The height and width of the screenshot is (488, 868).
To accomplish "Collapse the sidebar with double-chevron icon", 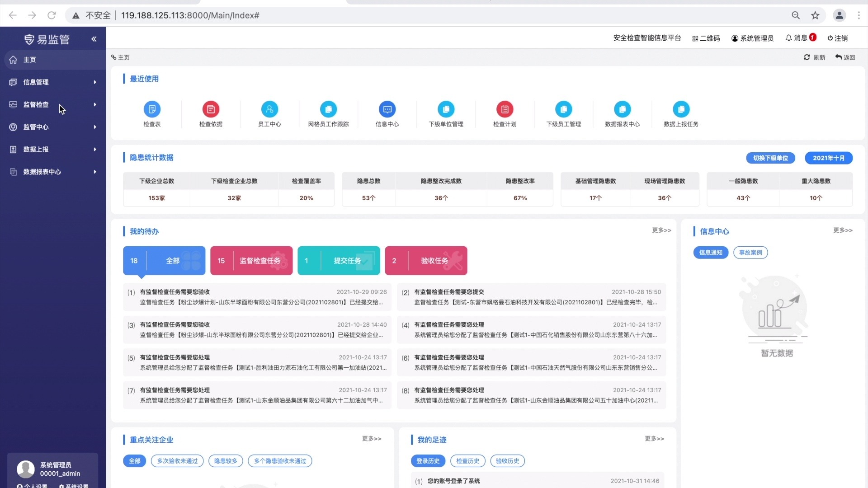I will [94, 39].
